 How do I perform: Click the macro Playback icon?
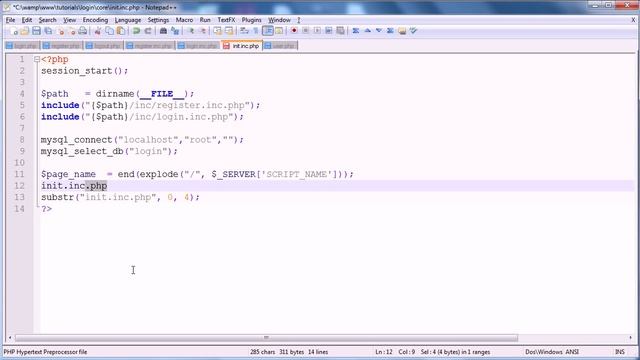coord(317,31)
